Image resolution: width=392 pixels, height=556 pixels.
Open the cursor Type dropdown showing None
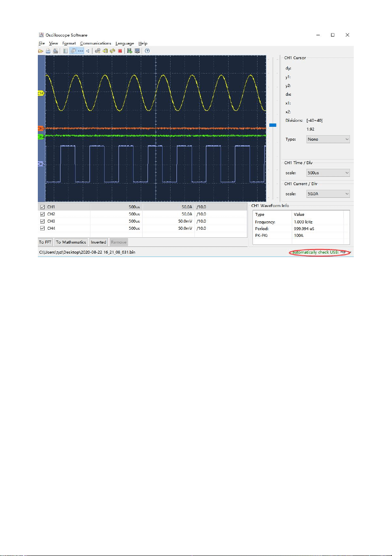(x=328, y=139)
